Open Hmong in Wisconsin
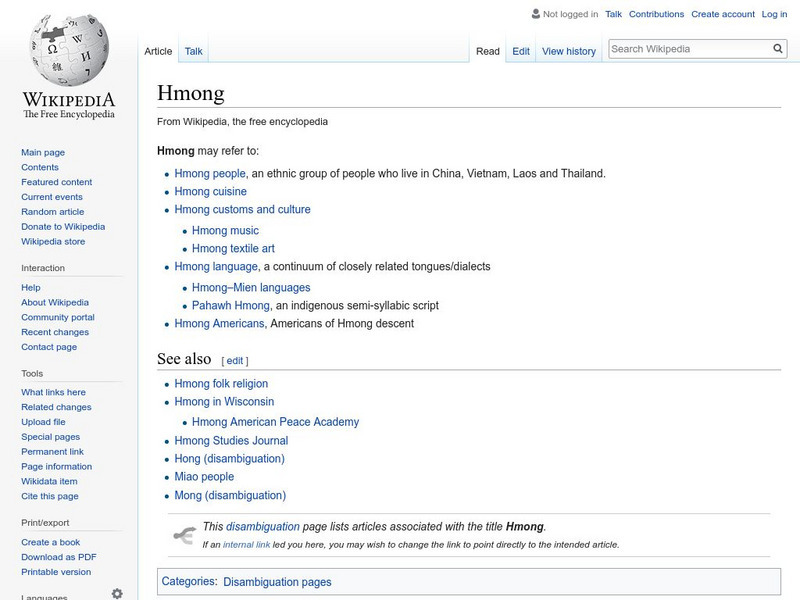 pyautogui.click(x=224, y=402)
